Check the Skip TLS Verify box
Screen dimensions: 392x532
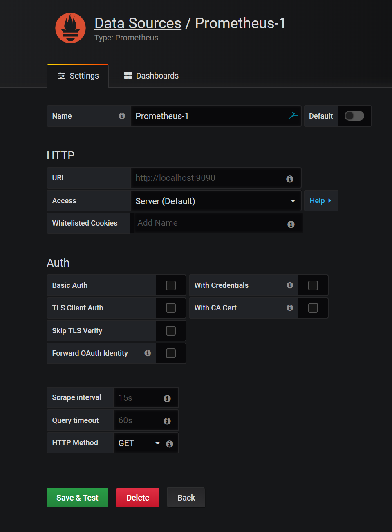171,331
